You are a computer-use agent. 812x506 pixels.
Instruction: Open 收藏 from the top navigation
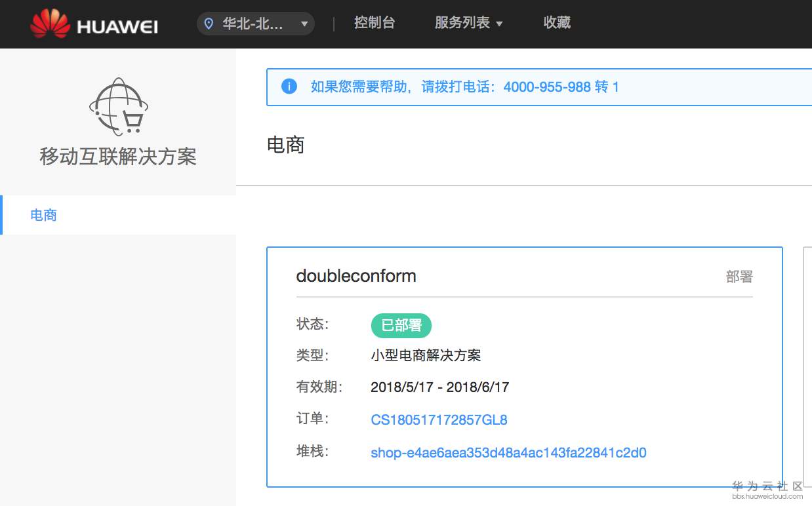coord(556,22)
